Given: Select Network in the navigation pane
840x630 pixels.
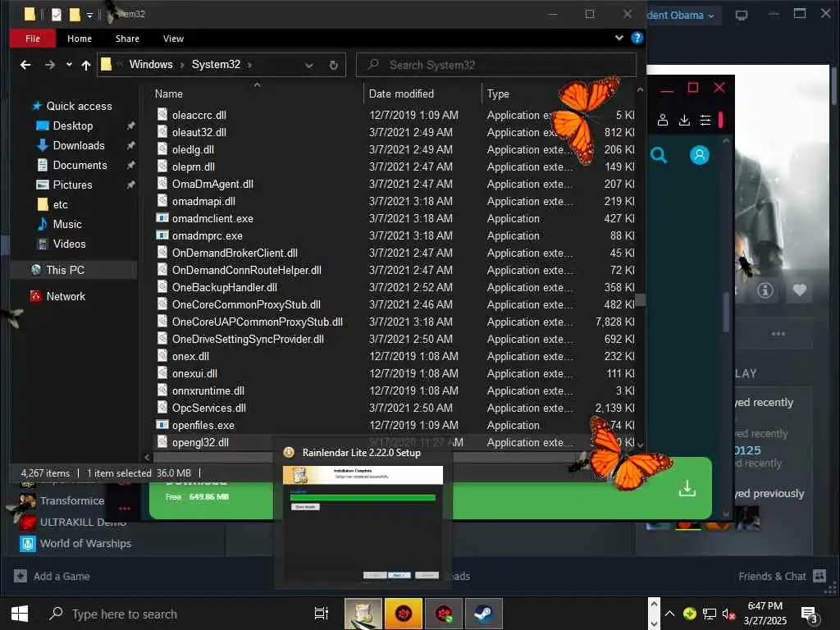Looking at the screenshot, I should [66, 296].
